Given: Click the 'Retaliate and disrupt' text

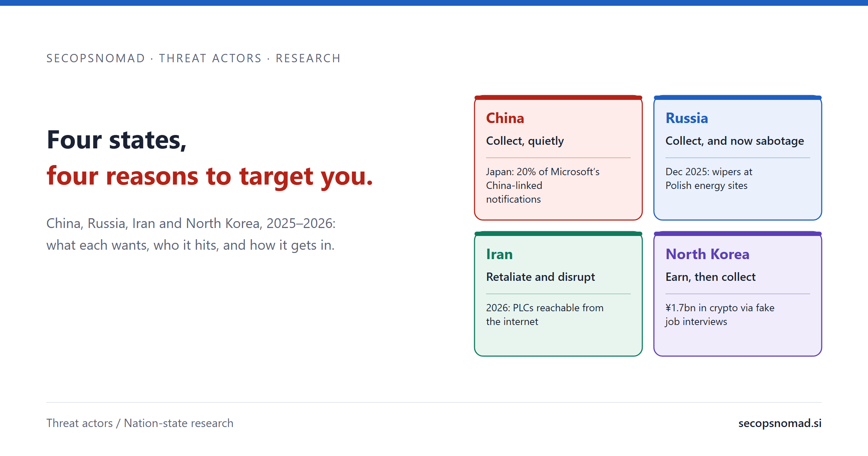Looking at the screenshot, I should coord(540,277).
